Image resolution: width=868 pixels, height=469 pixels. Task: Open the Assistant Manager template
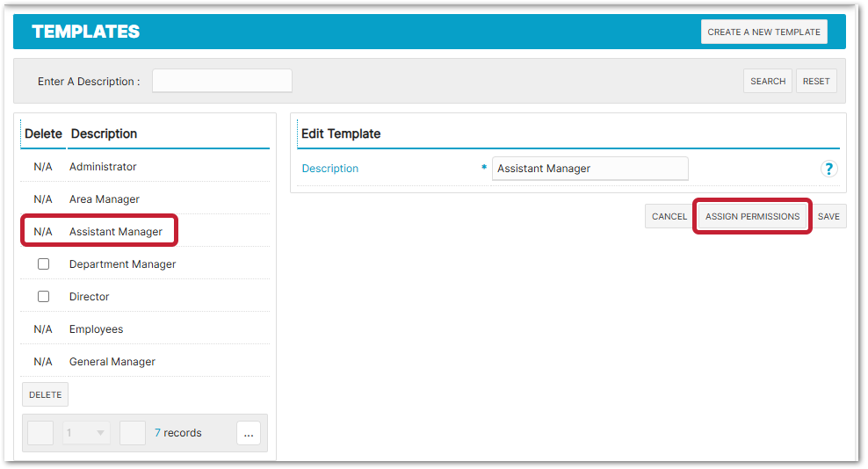click(116, 232)
